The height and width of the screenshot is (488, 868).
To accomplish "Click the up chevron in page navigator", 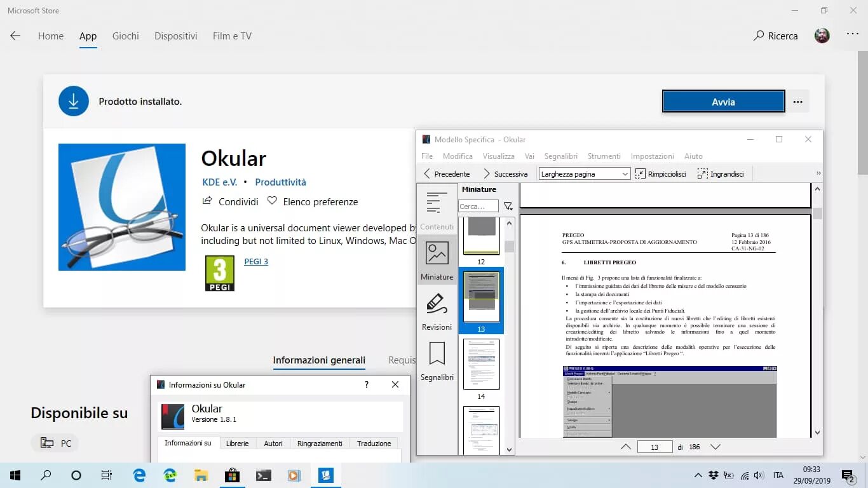I will click(626, 447).
